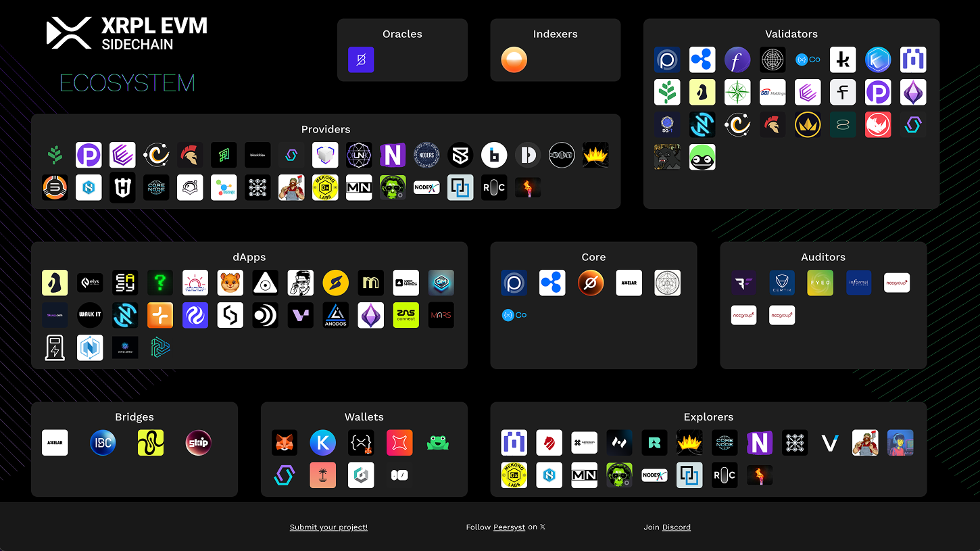Viewport: 980px width, 551px height.
Task: Click the XRPL EVM Sidechain logo
Action: 127,34
